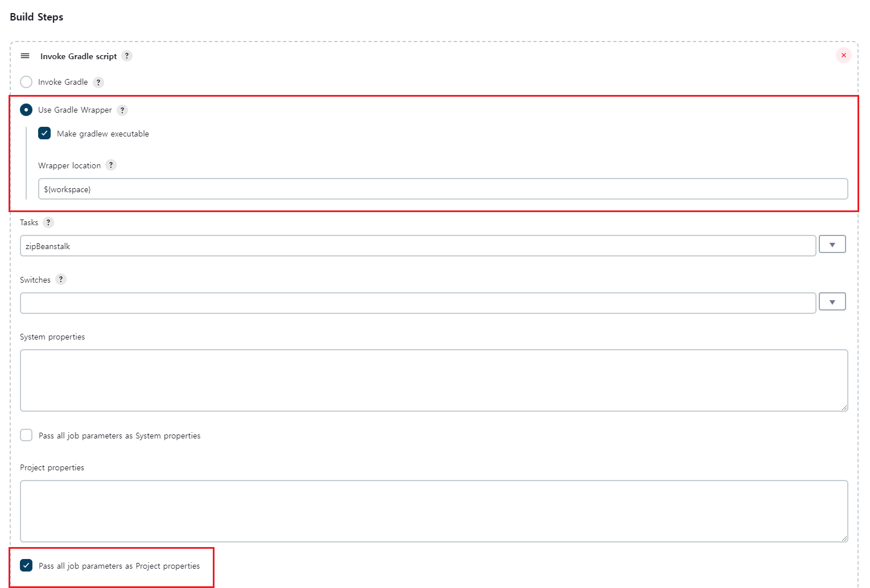Click the Project properties label
Viewport: 870px width, 588px height.
click(52, 467)
